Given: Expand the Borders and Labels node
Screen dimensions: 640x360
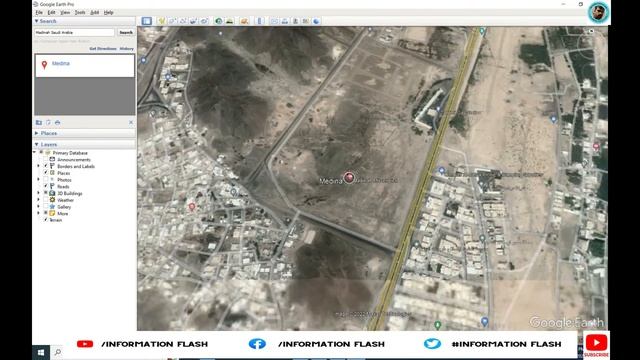Looking at the screenshot, I should click(x=39, y=166).
